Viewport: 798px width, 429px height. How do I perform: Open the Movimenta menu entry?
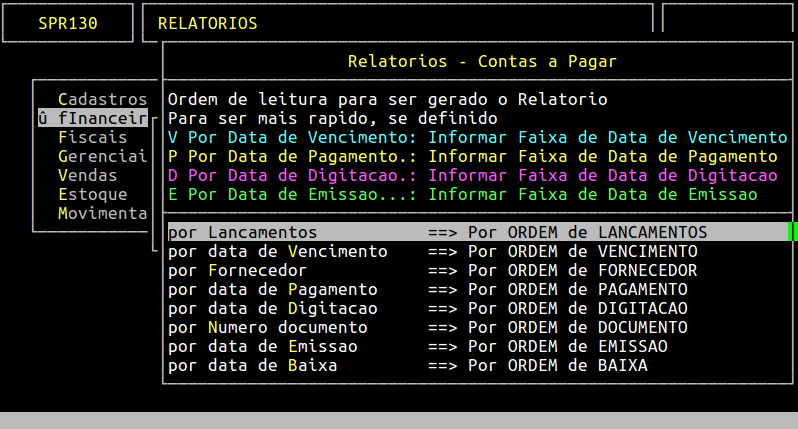pos(102,213)
